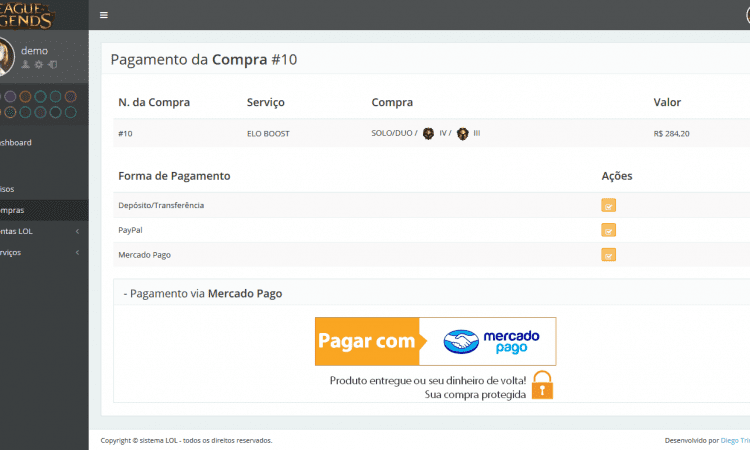Choose Depósito/Transferência with its orange action icon

pos(608,205)
